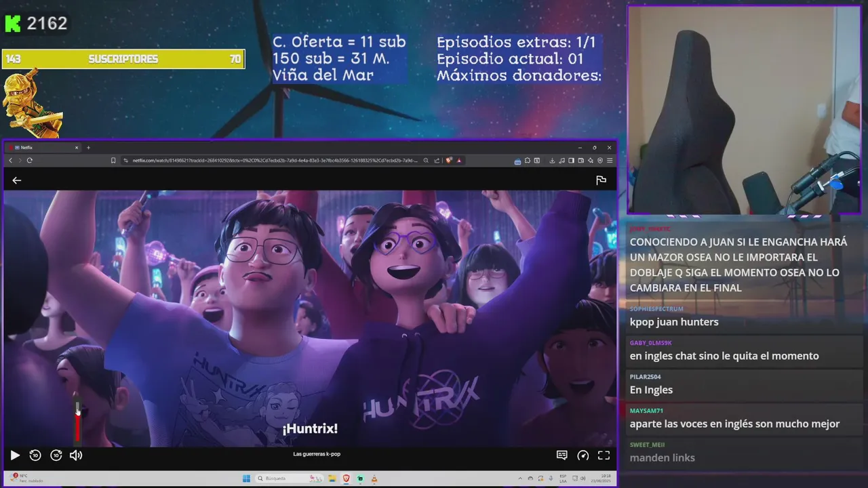Skip the video forward 10 seconds
The image size is (868, 488).
[x=56, y=455]
